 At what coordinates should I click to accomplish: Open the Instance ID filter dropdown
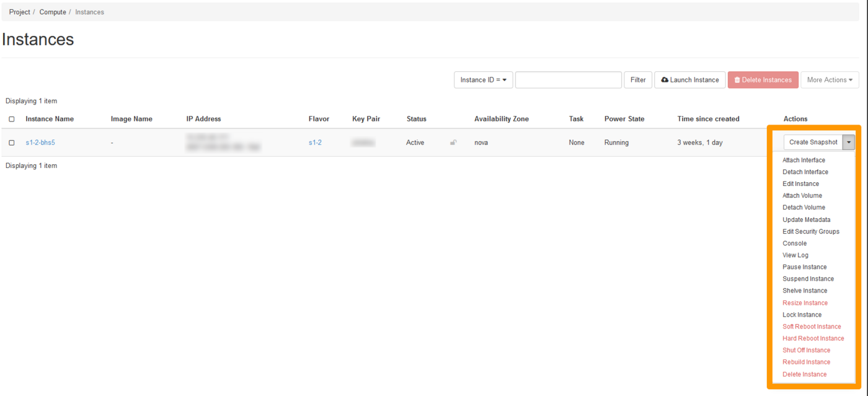click(x=483, y=80)
